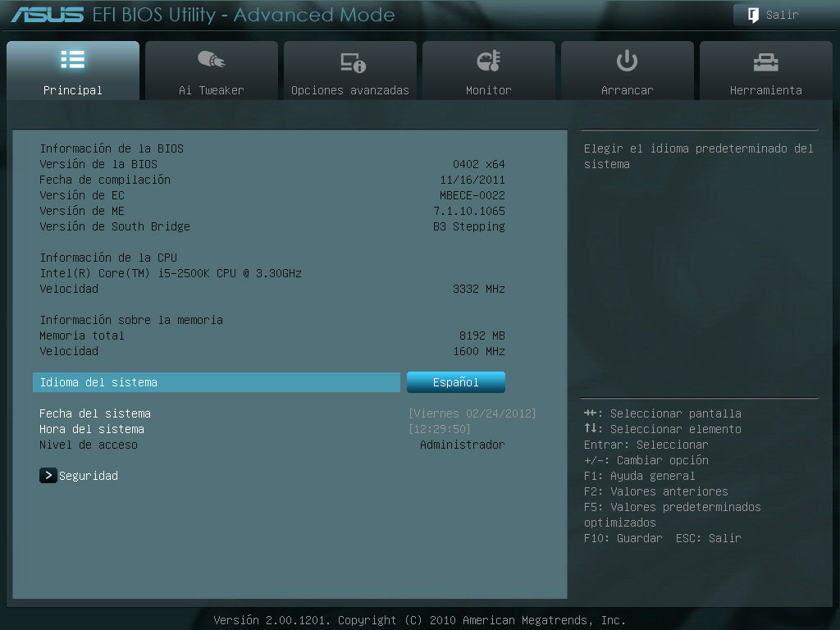Click the memory speed 1600 MHz
Image resolution: width=840 pixels, height=630 pixels.
pyautogui.click(x=478, y=351)
